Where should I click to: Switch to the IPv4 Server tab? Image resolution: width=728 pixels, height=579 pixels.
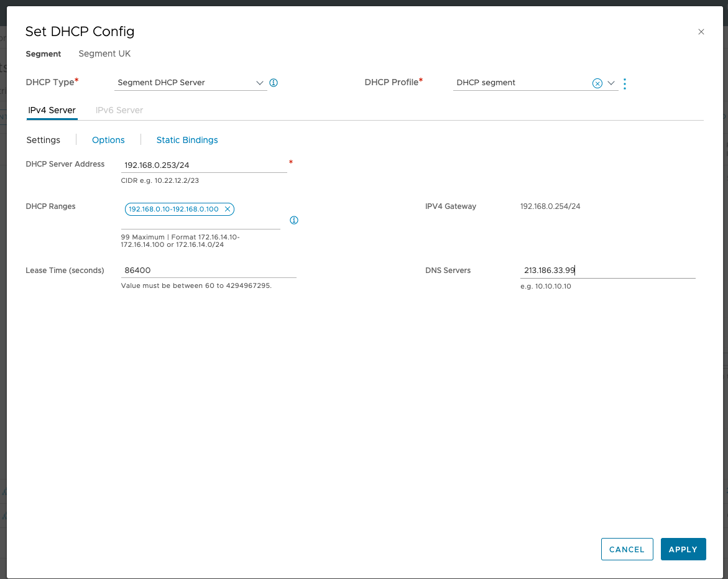pyautogui.click(x=52, y=110)
